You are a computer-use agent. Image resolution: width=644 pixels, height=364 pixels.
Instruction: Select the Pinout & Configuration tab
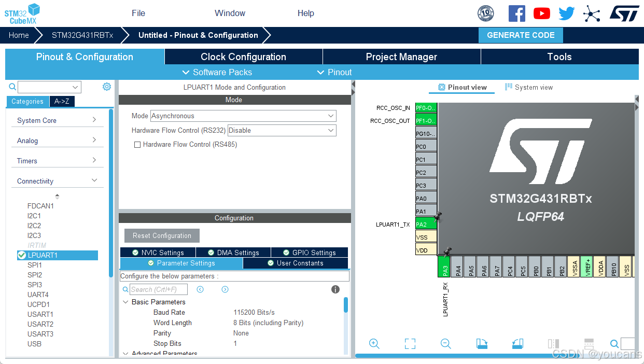click(85, 57)
